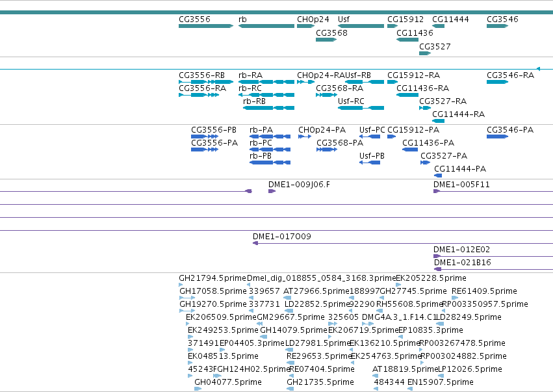Viewport: 553px width, 392px height.
Task: Click the EK249253.5prime EST marker
Action: pos(190,337)
